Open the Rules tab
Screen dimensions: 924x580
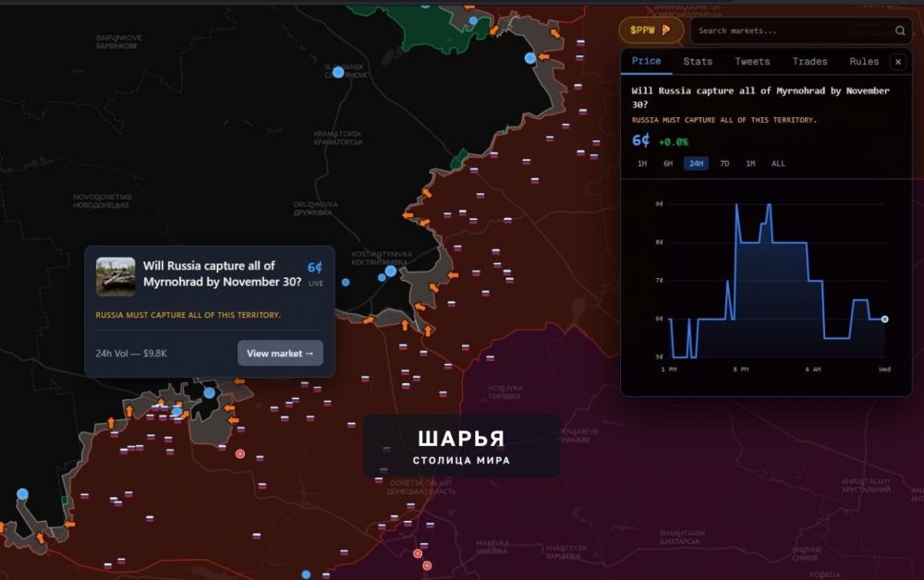click(x=864, y=62)
